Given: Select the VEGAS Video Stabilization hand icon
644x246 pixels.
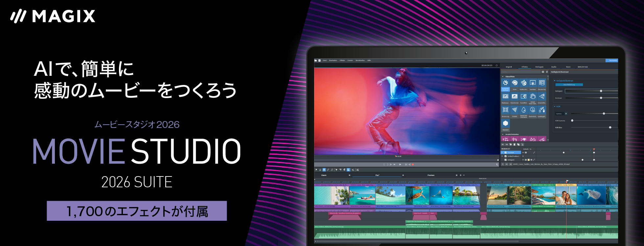Looking at the screenshot, I should pyautogui.click(x=533, y=96).
